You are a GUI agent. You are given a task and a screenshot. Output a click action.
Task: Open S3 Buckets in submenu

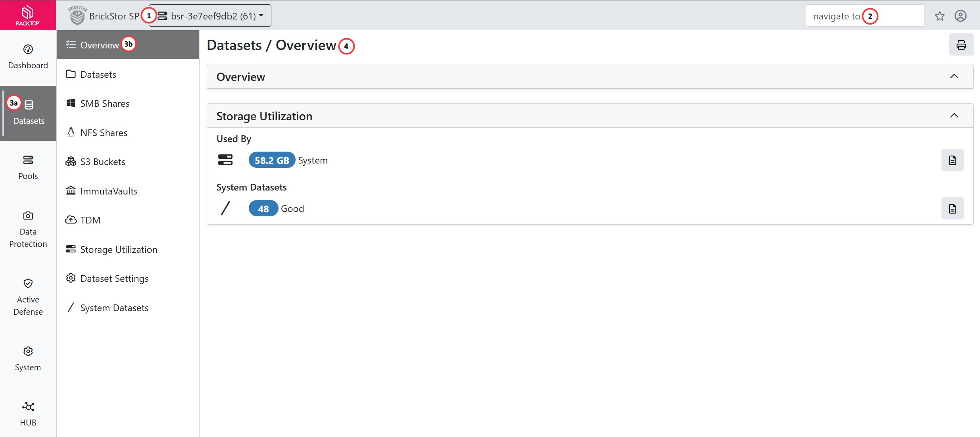click(102, 162)
